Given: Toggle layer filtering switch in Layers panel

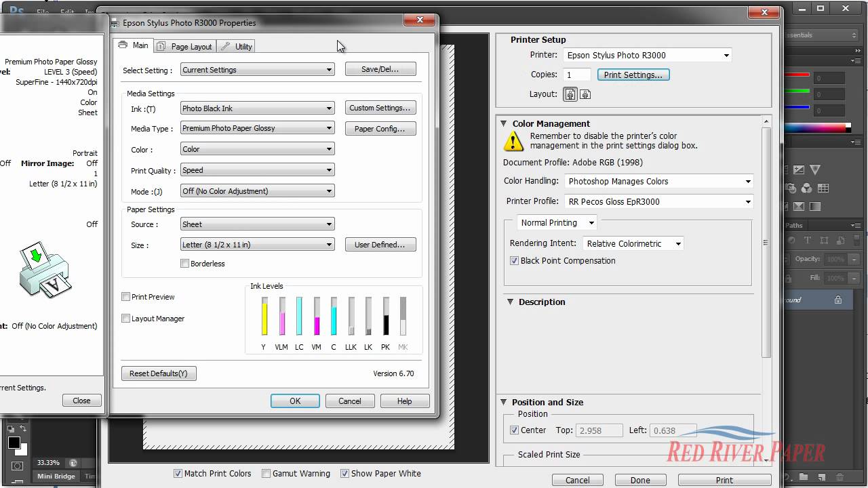Looking at the screenshot, I should pyautogui.click(x=856, y=241).
